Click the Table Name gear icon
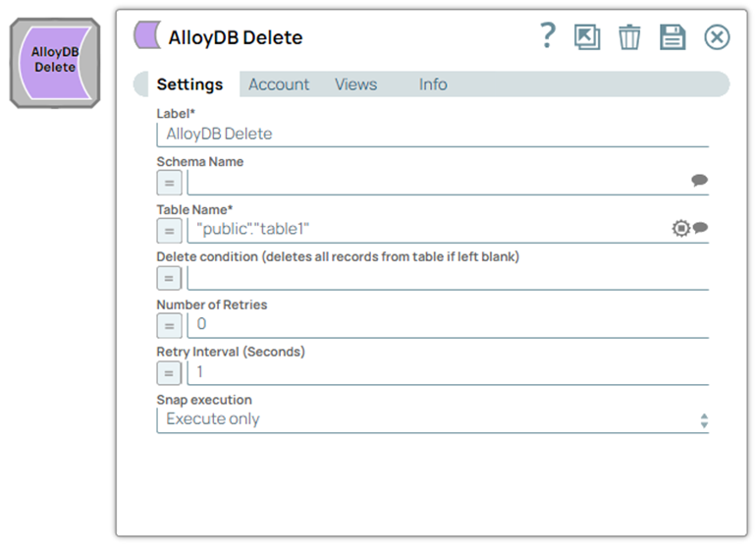This screenshot has width=756, height=552. pyautogui.click(x=680, y=228)
